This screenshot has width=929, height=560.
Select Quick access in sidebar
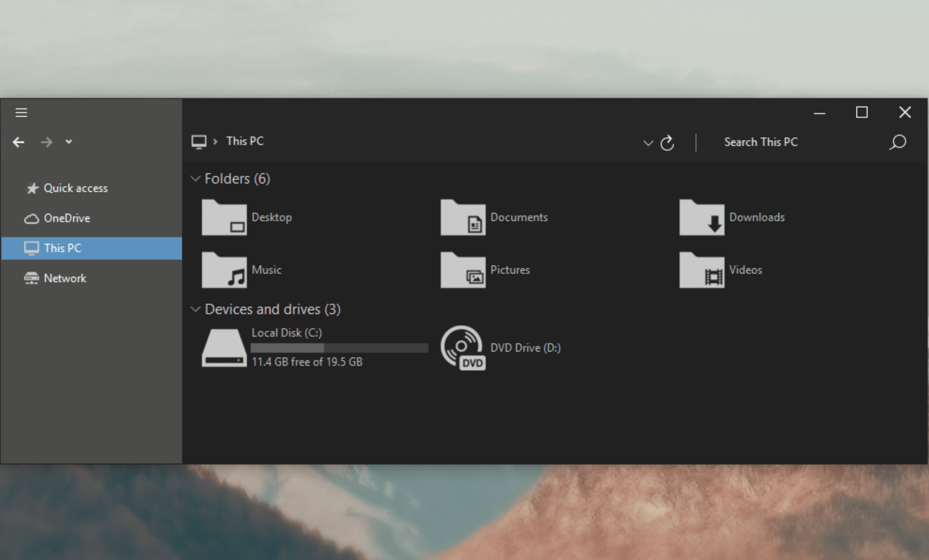[75, 188]
